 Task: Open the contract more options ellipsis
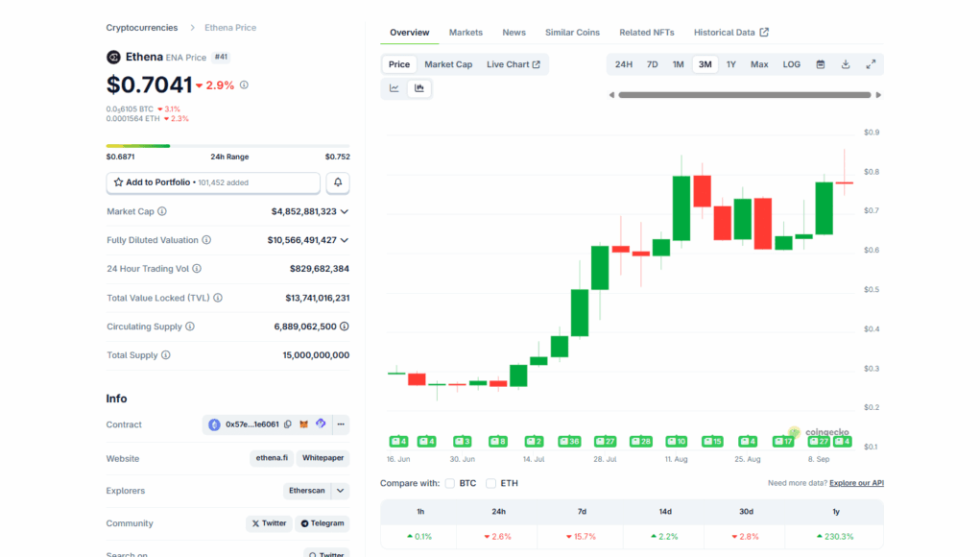pos(341,424)
